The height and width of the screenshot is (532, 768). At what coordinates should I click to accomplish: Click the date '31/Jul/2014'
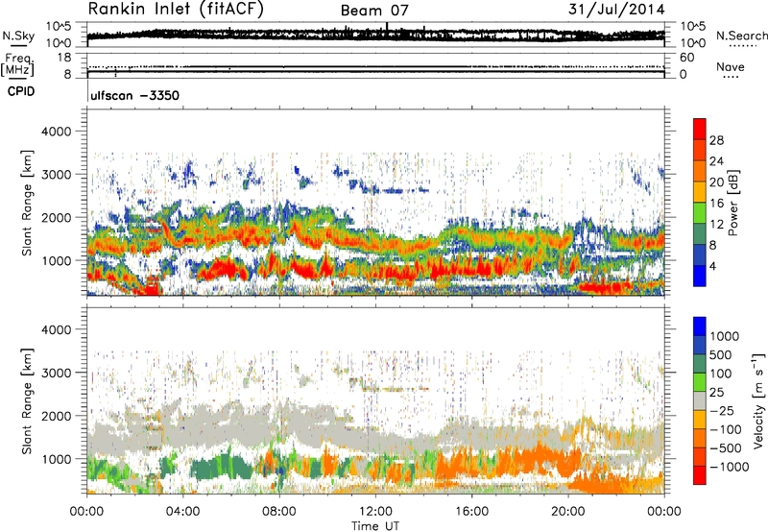coord(616,10)
